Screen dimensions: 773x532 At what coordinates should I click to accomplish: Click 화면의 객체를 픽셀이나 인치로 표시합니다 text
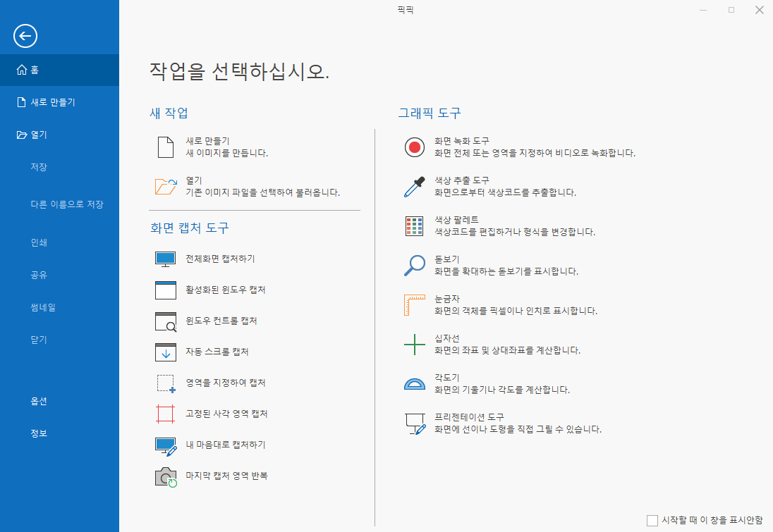[516, 311]
